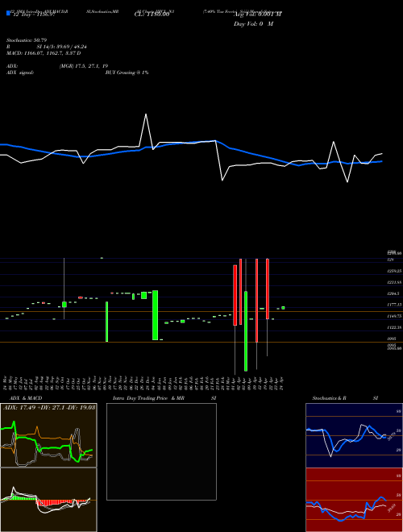The width and height of the screenshot is (403, 532).
Task: Click the 'Stochastics & R' panel title
Action: click(x=330, y=398)
